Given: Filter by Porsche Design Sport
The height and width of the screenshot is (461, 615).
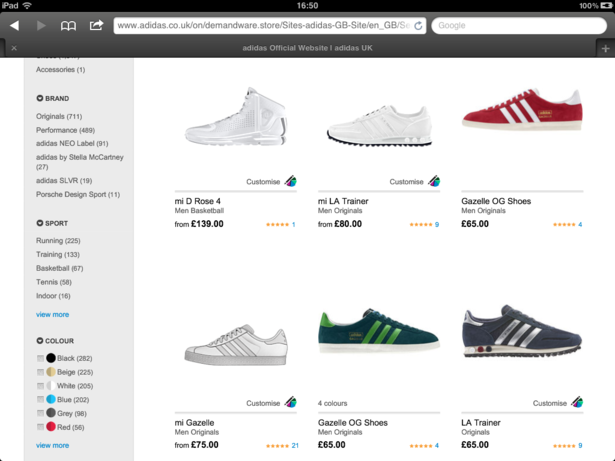Looking at the screenshot, I should 78,195.
